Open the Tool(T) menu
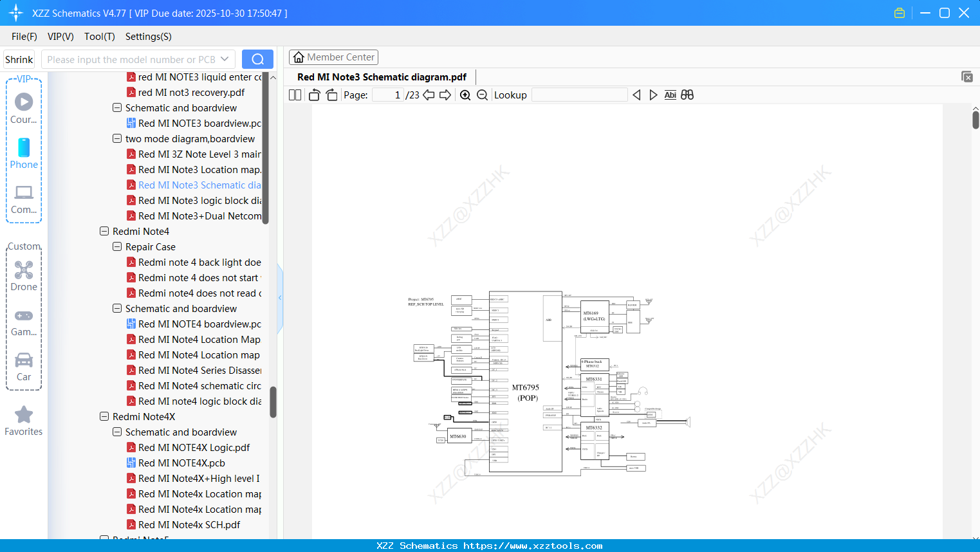This screenshot has height=552, width=980. point(99,37)
